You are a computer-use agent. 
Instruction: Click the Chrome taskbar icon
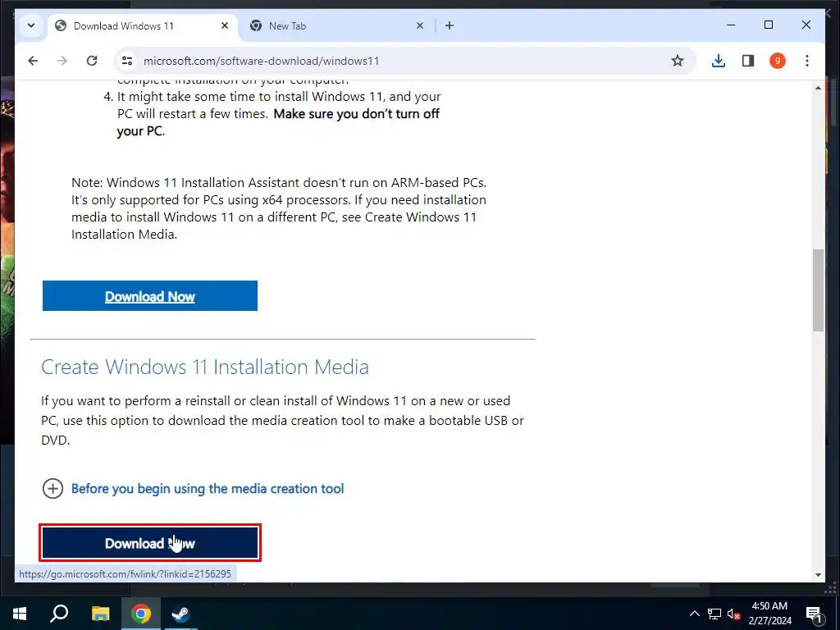141,614
